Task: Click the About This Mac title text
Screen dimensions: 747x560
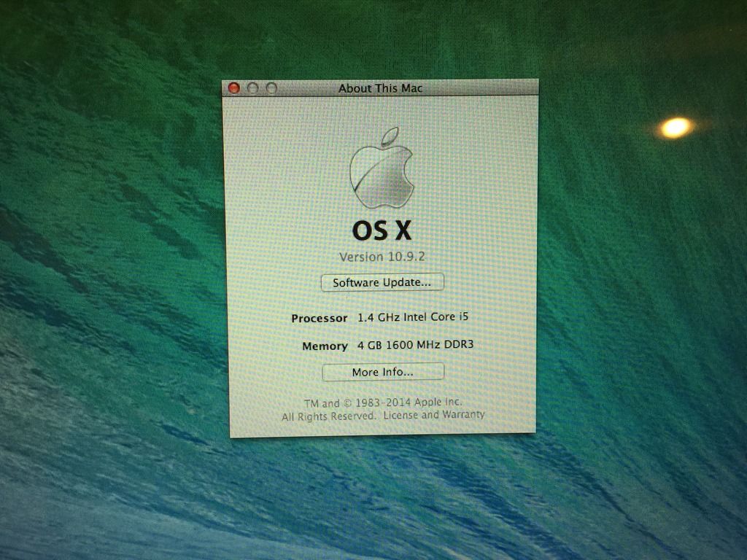Action: click(x=380, y=88)
